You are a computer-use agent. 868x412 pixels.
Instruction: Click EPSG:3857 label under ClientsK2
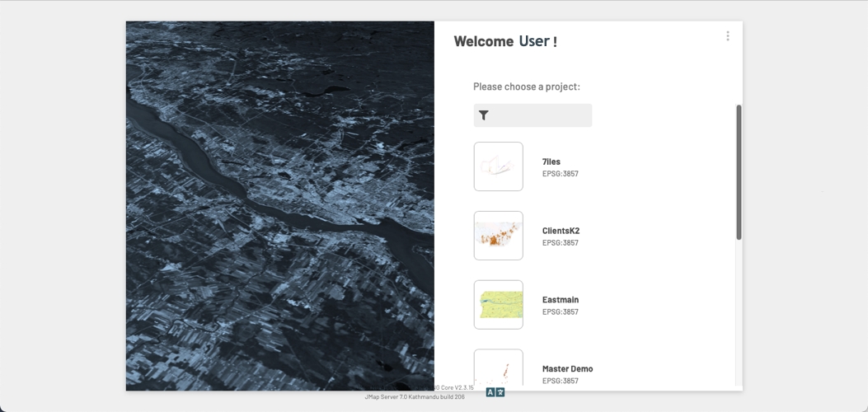click(x=561, y=243)
